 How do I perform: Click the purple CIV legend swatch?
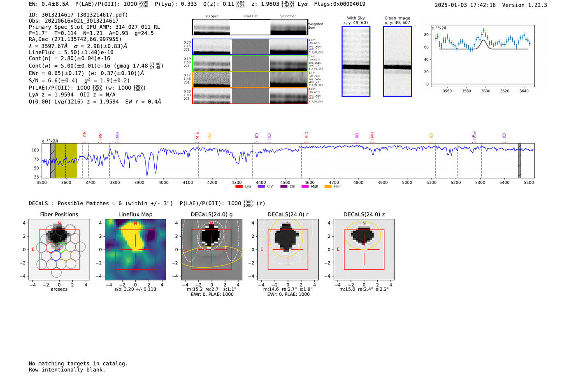point(261,187)
